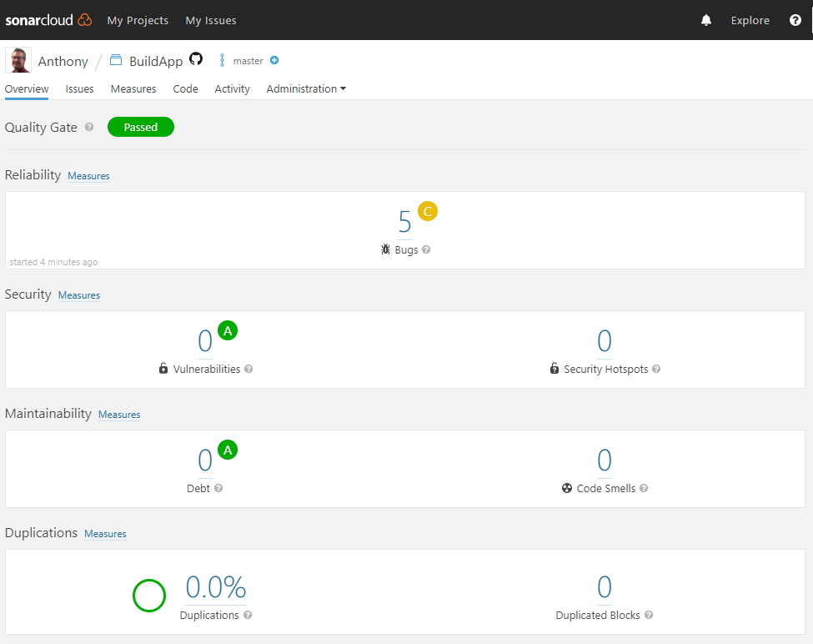This screenshot has height=644, width=813.
Task: Select the master branch label
Action: click(x=248, y=61)
